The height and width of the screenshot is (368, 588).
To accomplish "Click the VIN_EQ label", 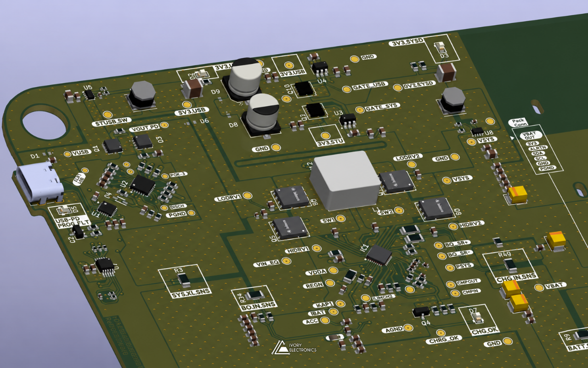I will [267, 264].
